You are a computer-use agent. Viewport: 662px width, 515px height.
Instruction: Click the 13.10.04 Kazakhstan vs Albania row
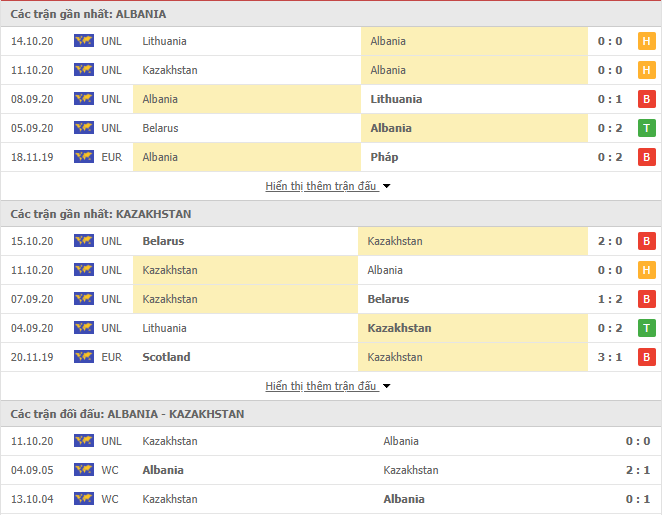331,499
